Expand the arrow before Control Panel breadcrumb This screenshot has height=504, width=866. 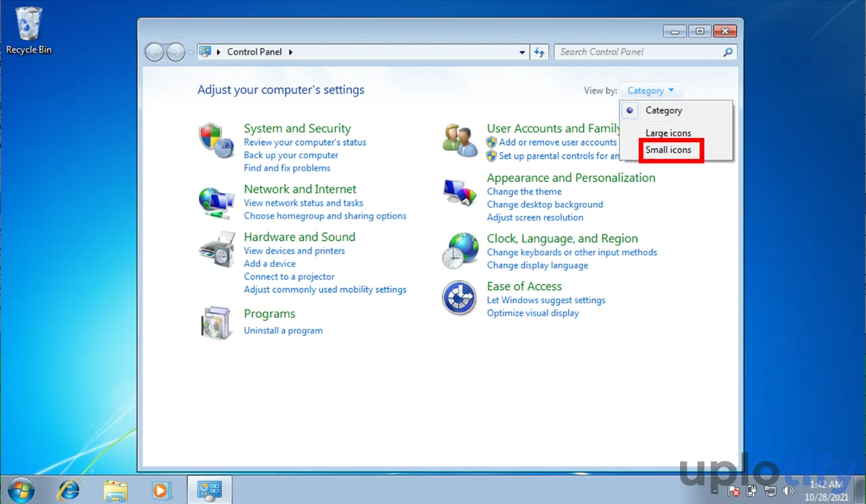click(x=219, y=52)
